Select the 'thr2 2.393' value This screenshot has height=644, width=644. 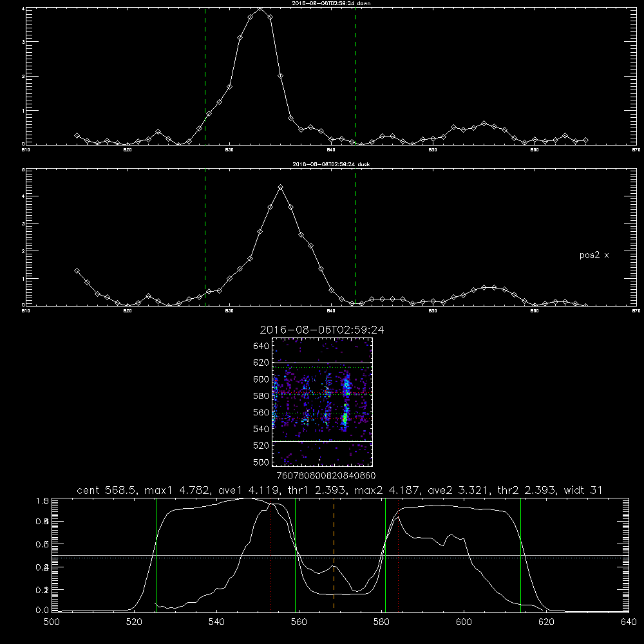(x=526, y=490)
